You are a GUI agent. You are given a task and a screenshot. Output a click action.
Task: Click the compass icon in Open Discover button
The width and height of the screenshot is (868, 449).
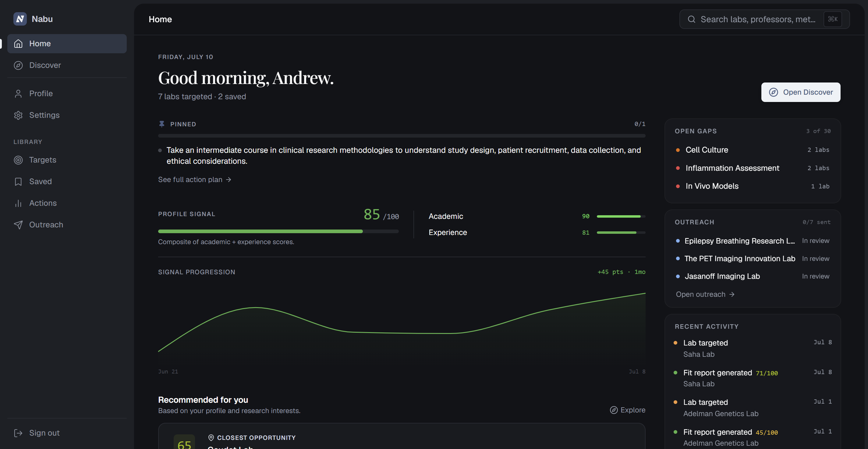(x=773, y=92)
